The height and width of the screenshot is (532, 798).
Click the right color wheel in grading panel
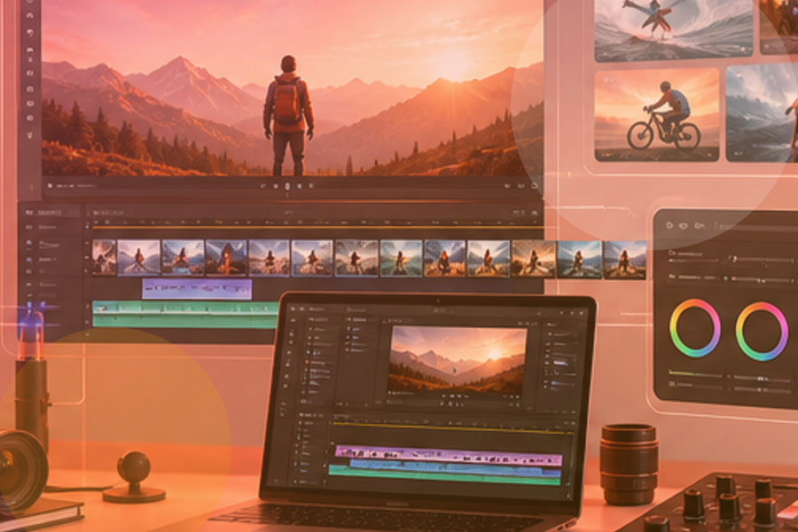[762, 332]
